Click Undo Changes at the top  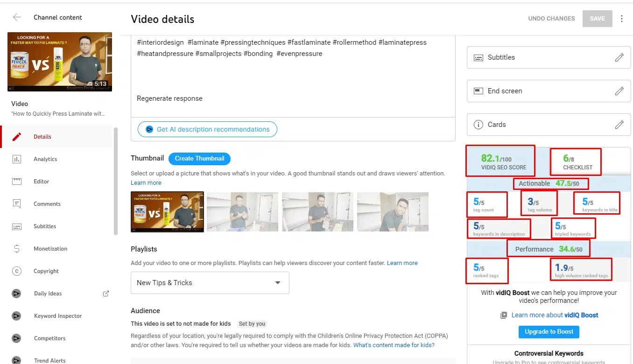[551, 19]
